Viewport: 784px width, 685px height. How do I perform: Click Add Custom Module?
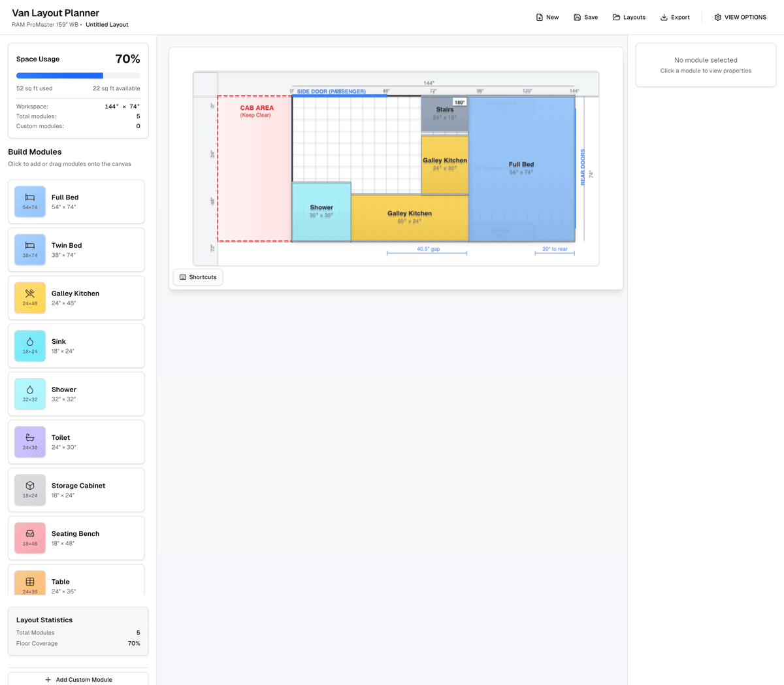[x=78, y=680]
